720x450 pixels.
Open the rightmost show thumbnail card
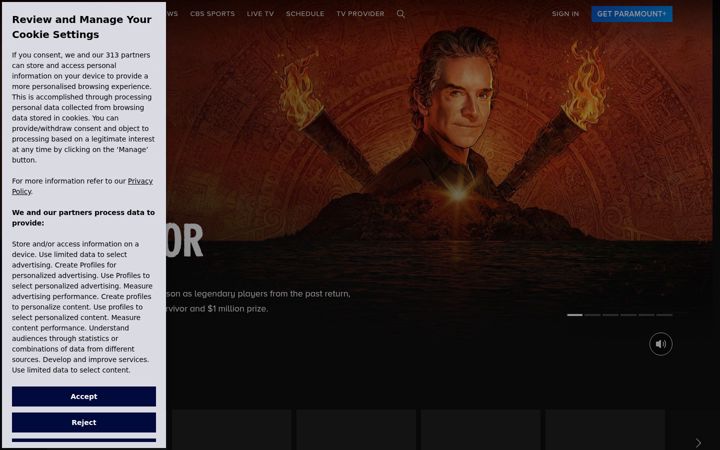click(605, 430)
